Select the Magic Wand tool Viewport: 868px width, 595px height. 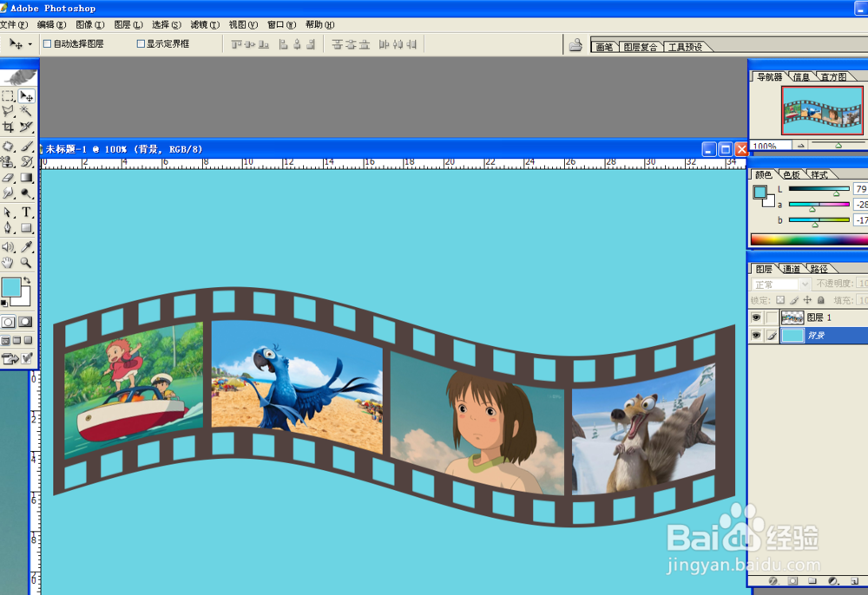tap(26, 111)
